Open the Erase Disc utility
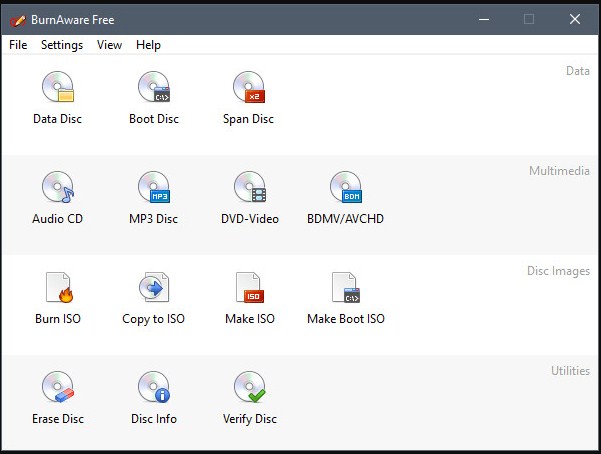This screenshot has width=601, height=454. coord(58,388)
